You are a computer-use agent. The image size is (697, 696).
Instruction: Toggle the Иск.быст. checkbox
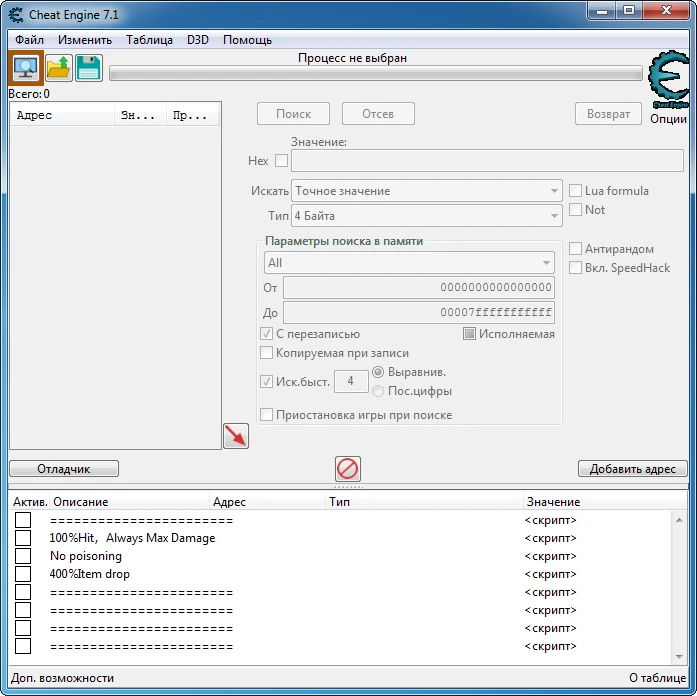pos(266,381)
